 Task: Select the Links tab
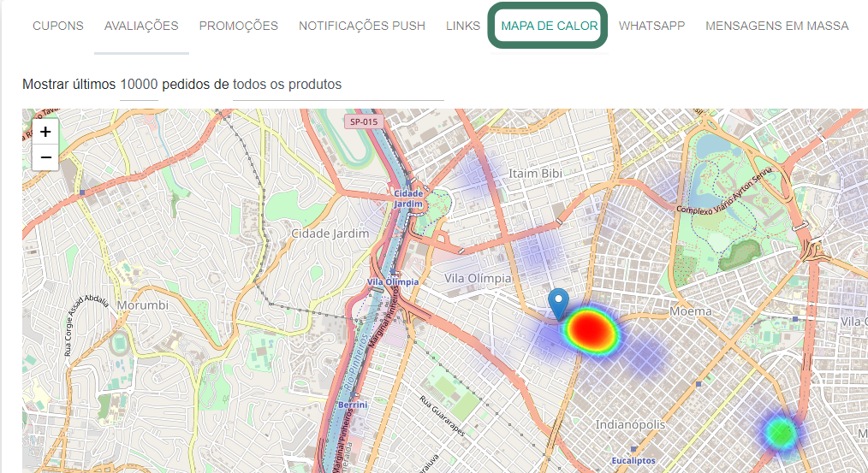coord(463,26)
